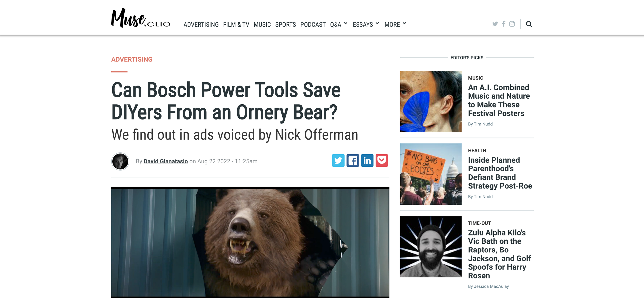
Task: Play the bear video image
Action: coord(250,242)
